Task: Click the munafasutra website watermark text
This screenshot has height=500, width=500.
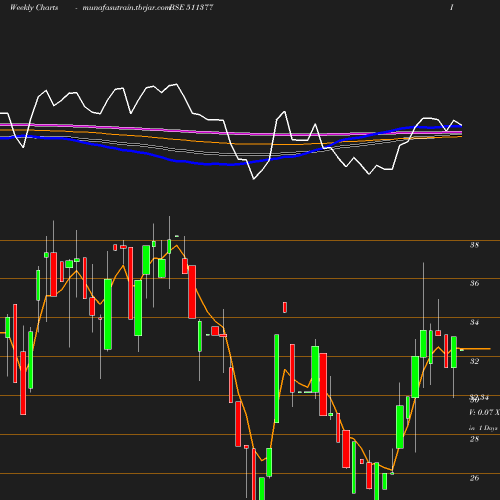Action: coord(126,8)
